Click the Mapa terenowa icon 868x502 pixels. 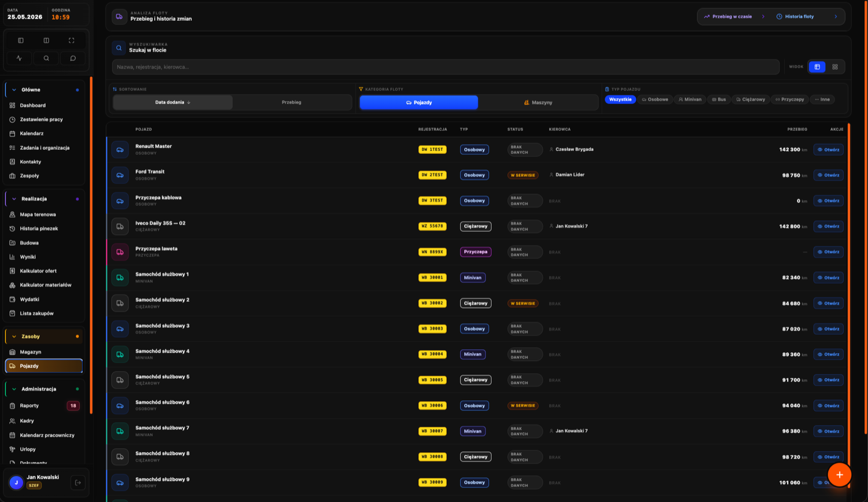click(12, 215)
